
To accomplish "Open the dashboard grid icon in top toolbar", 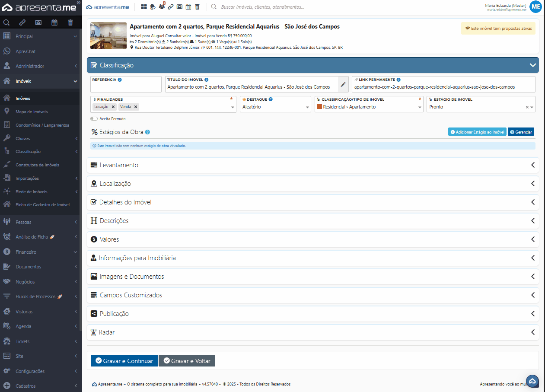I will pos(144,7).
